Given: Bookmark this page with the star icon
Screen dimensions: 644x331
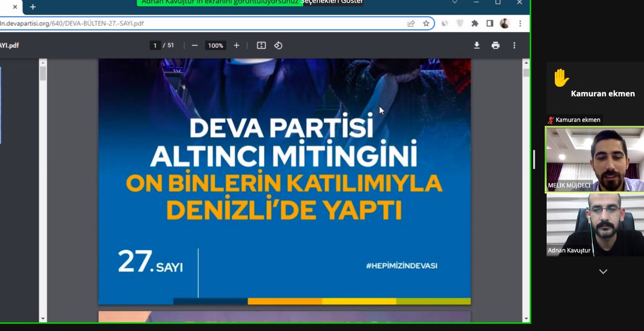Looking at the screenshot, I should click(426, 24).
